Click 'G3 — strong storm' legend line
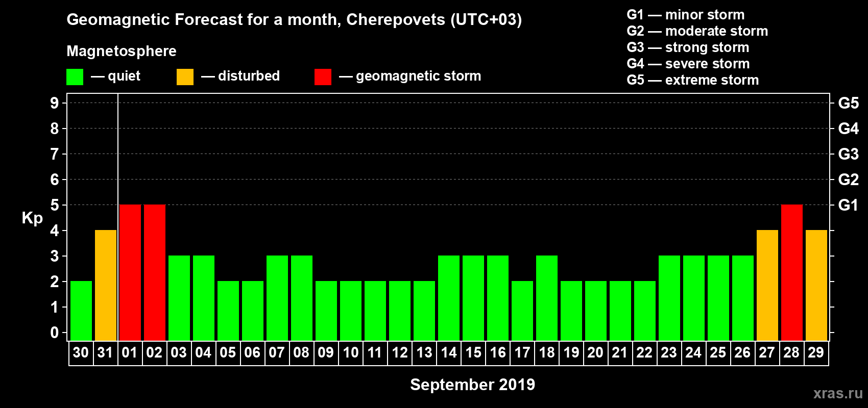868x408 pixels. 688,47
